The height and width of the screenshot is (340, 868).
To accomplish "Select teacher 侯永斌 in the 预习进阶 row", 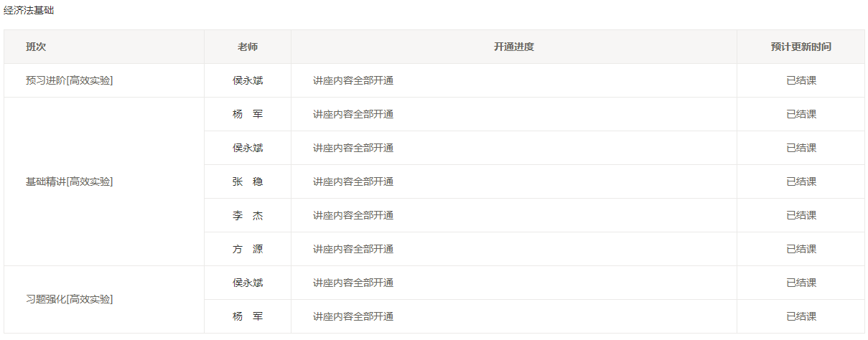I will (x=248, y=80).
